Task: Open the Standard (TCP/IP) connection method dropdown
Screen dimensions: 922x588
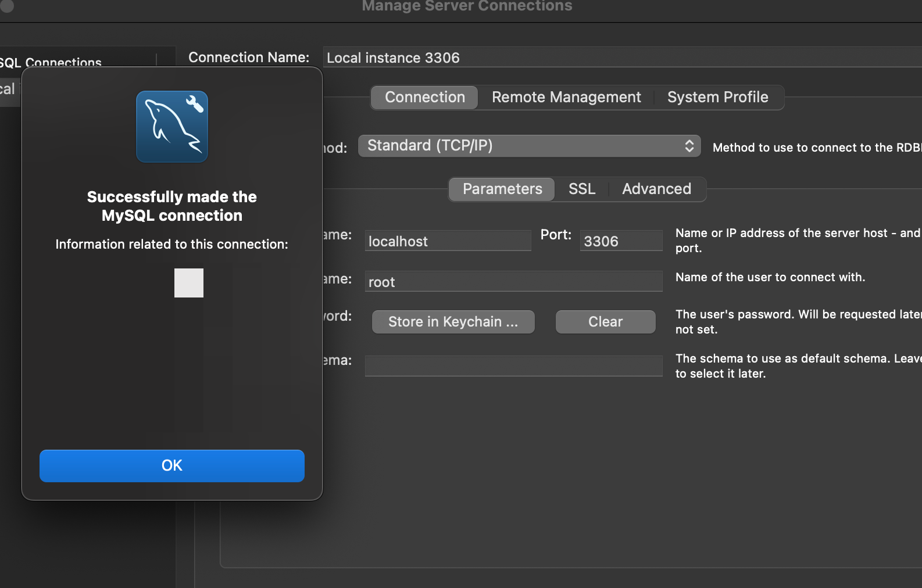Action: coord(530,146)
